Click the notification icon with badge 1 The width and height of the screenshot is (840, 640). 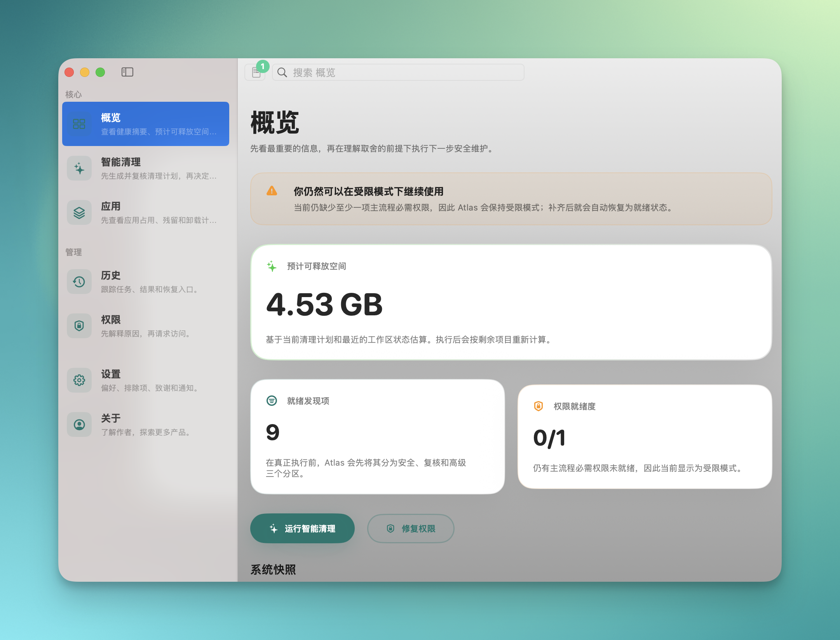255,72
